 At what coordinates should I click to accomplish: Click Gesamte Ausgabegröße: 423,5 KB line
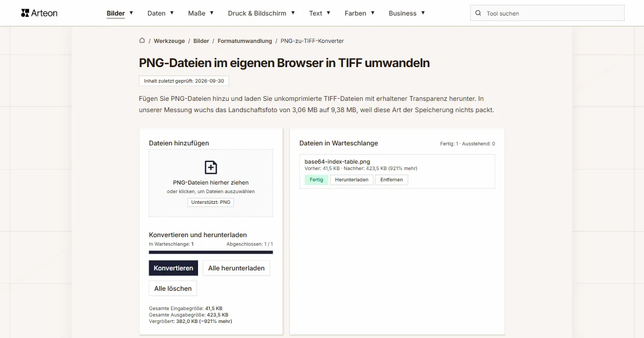click(x=188, y=315)
